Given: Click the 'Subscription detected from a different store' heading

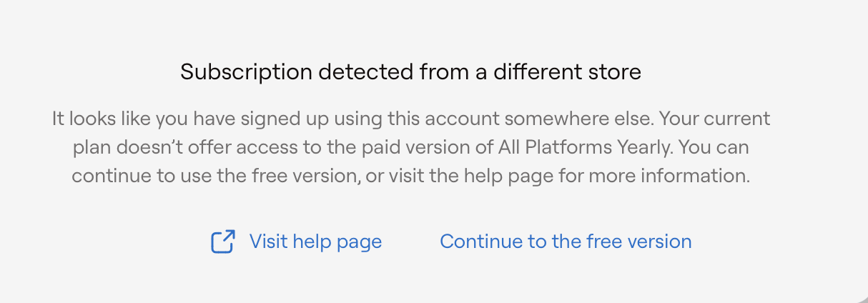Looking at the screenshot, I should click(x=410, y=72).
